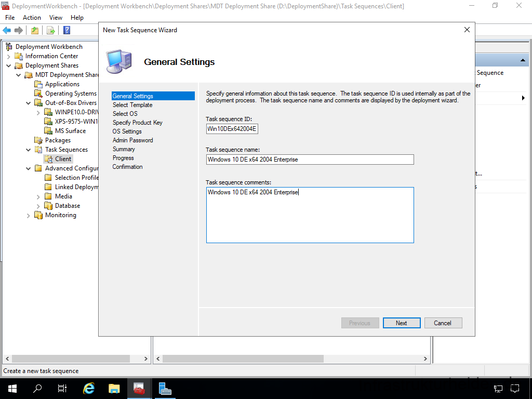Click the center pane horizontal scrollbar thumb
Screen dimensions: 532x399
pos(243,358)
